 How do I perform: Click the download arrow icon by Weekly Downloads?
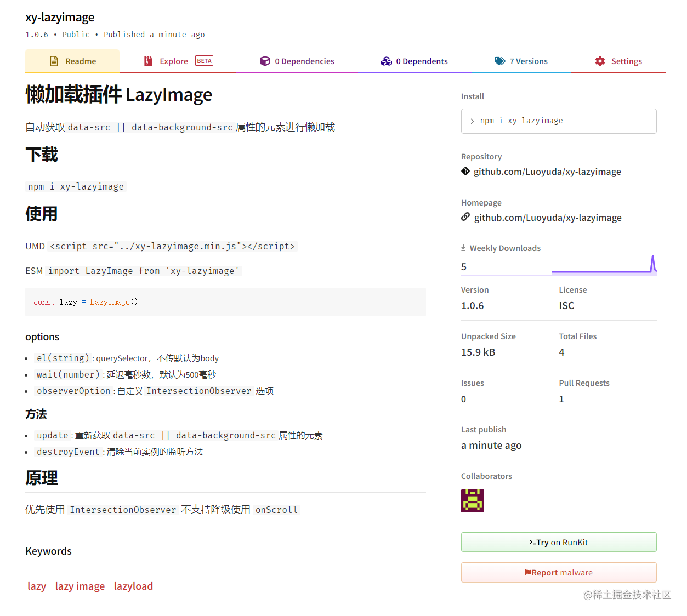(463, 248)
